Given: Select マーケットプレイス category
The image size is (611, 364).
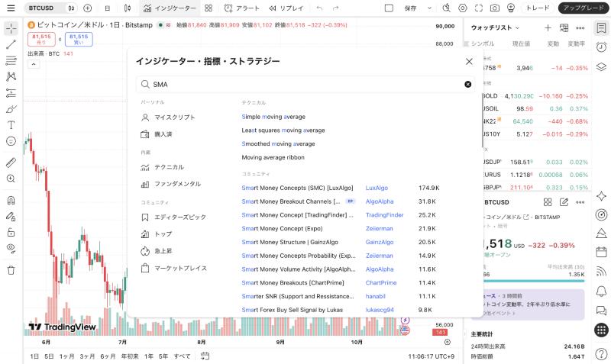Looking at the screenshot, I should 173,269.
